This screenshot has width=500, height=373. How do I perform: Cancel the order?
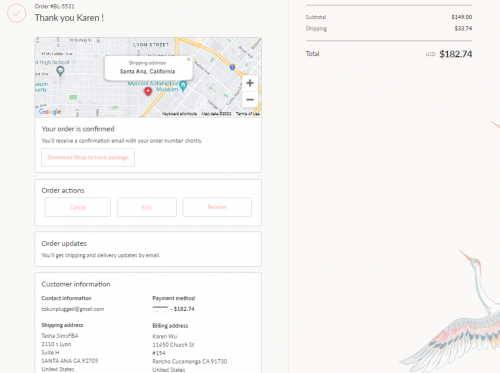tap(78, 207)
